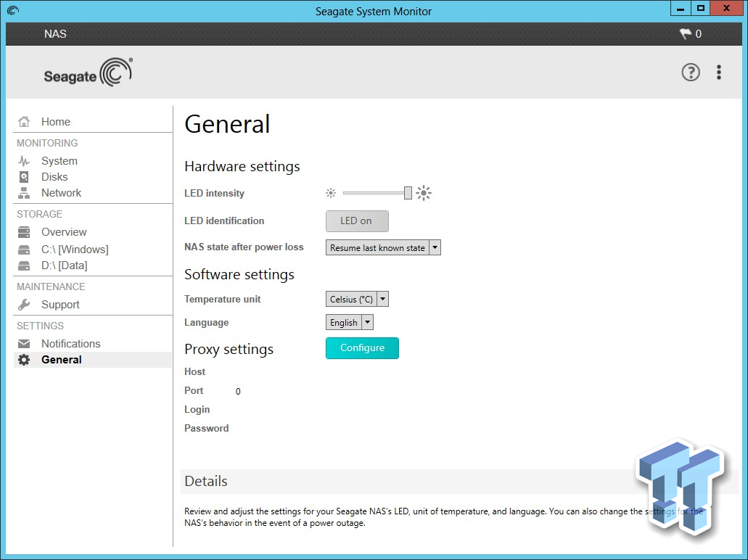Select the Overview storage entry
The height and width of the screenshot is (560, 748).
(x=64, y=231)
